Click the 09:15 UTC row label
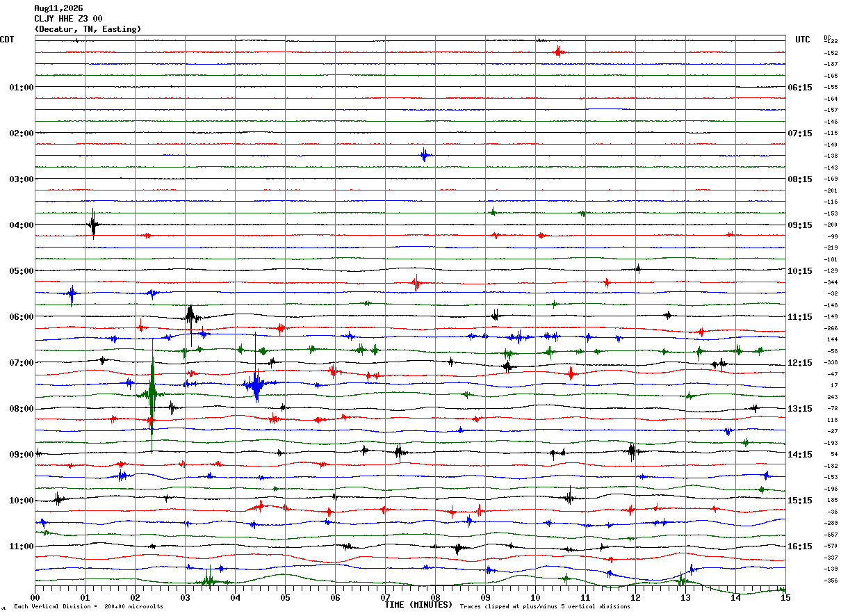 [x=800, y=225]
